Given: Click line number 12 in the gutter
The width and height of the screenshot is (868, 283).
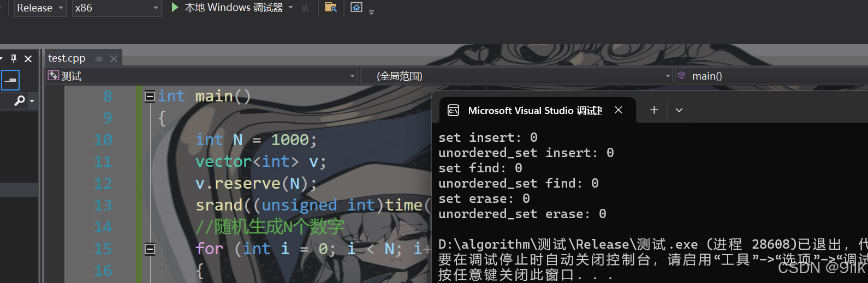Looking at the screenshot, I should [103, 183].
